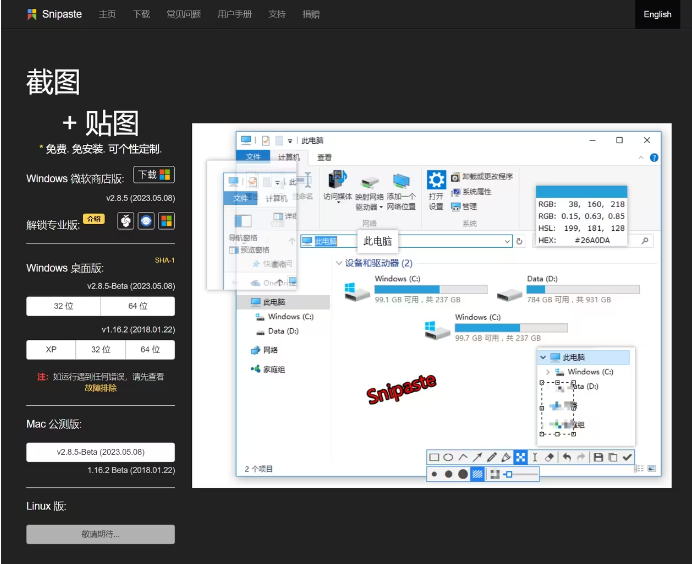Viewport: 692px width, 564px height.
Task: Click the yellow 介绍 badge
Action: click(94, 219)
